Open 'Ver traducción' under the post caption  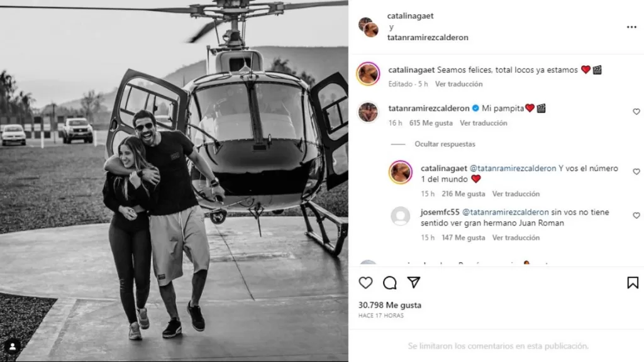[458, 84]
